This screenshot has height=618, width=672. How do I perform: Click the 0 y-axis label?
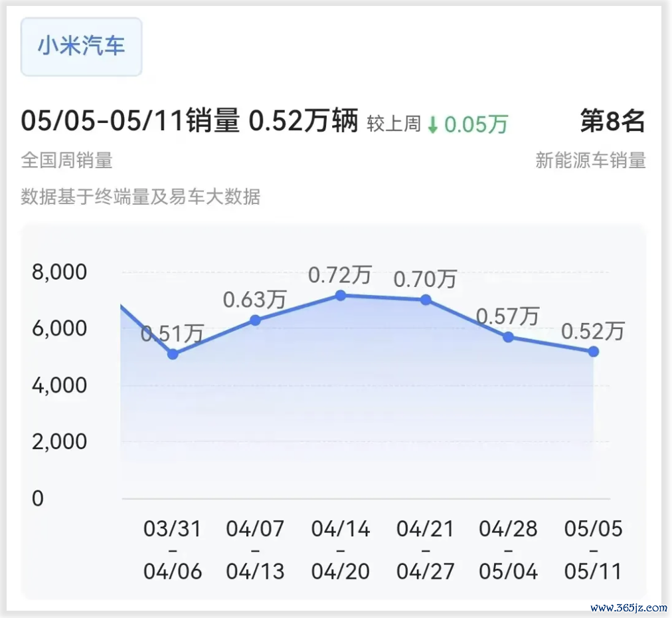click(x=38, y=498)
